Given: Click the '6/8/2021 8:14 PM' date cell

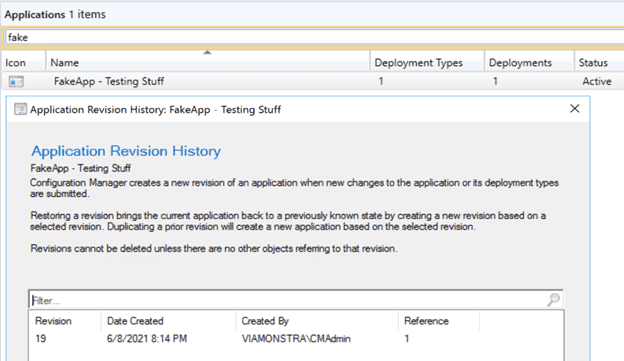Looking at the screenshot, I should pos(147,339).
